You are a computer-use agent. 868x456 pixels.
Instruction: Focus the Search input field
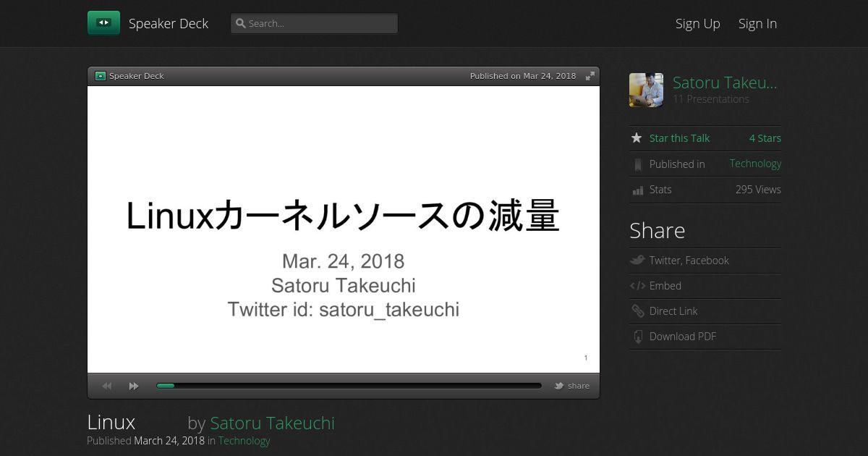tap(314, 23)
